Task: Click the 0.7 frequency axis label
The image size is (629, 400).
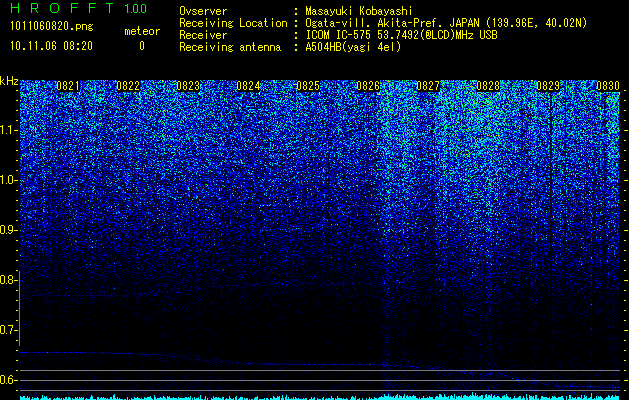Action: point(8,330)
